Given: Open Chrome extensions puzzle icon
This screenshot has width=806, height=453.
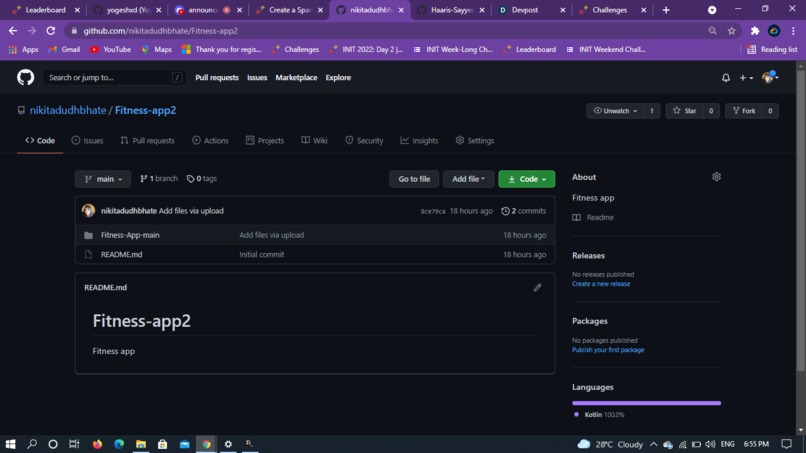Looking at the screenshot, I should click(x=755, y=31).
